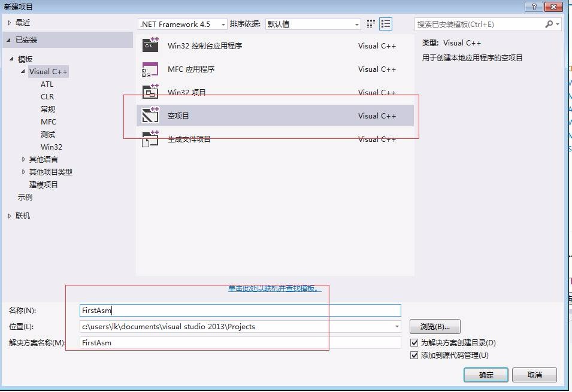572x392 pixels.
Task: Select ATL under Visual C++
Action: click(47, 84)
